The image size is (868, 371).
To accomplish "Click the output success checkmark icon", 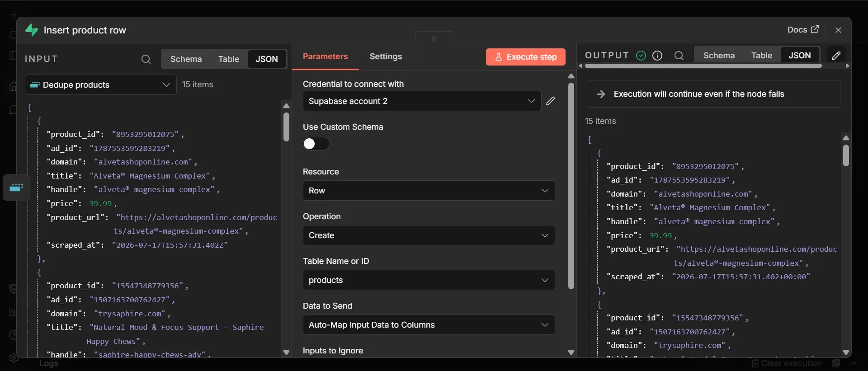I will pyautogui.click(x=641, y=56).
